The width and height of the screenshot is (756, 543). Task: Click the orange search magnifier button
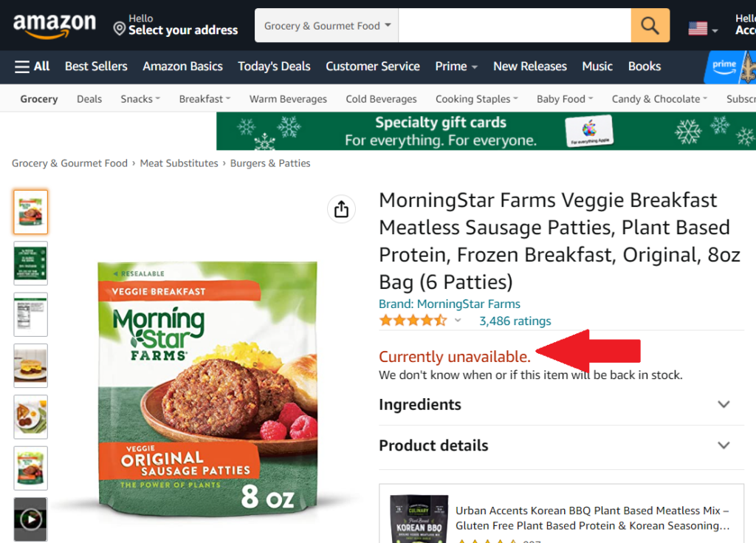[650, 25]
